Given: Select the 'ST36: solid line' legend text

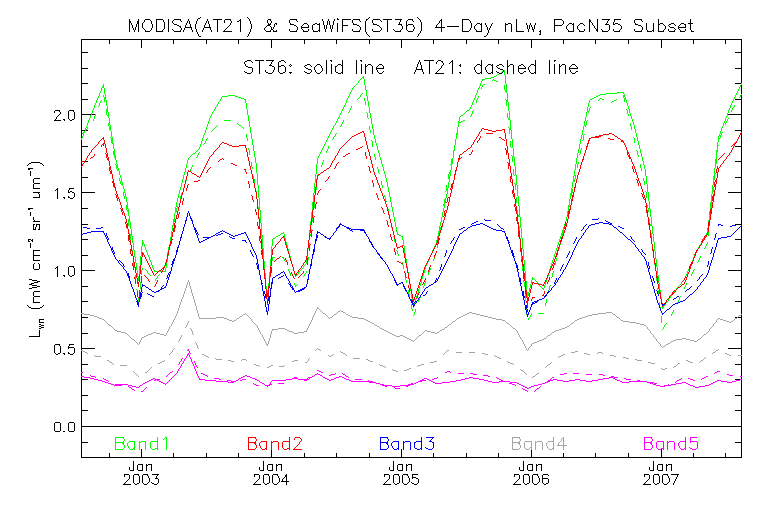Looking at the screenshot, I should click(x=313, y=68).
